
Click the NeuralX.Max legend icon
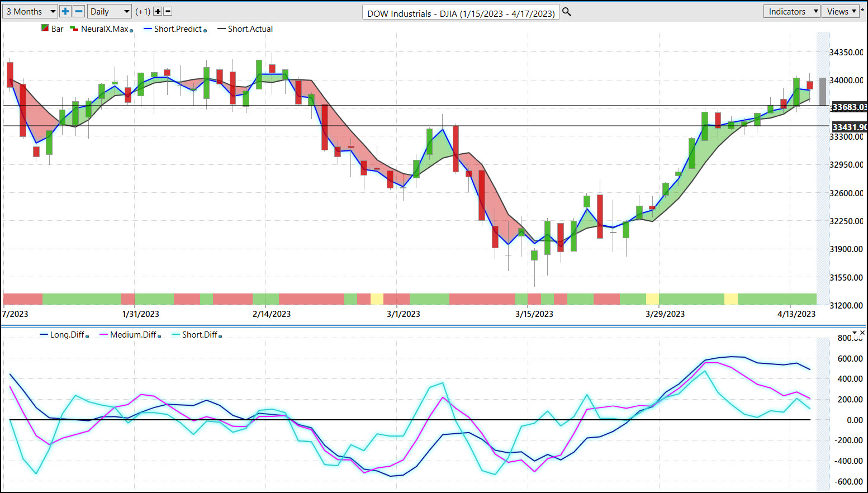(x=74, y=29)
